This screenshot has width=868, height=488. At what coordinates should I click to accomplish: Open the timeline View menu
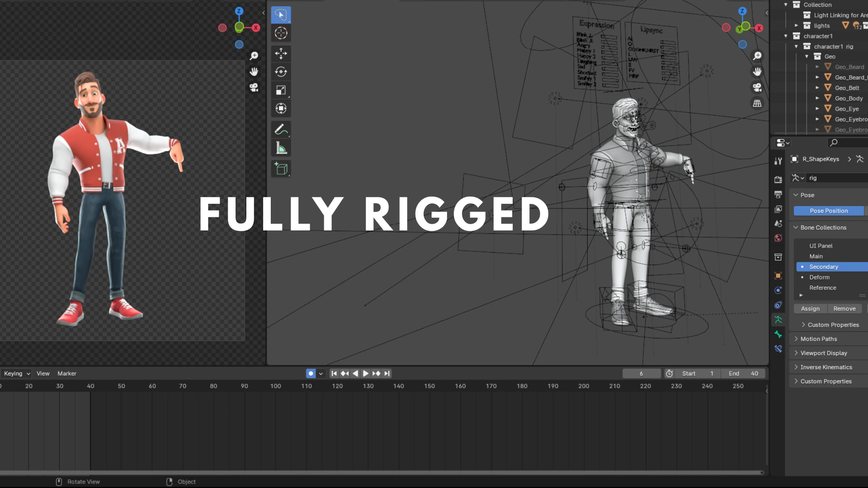click(43, 373)
